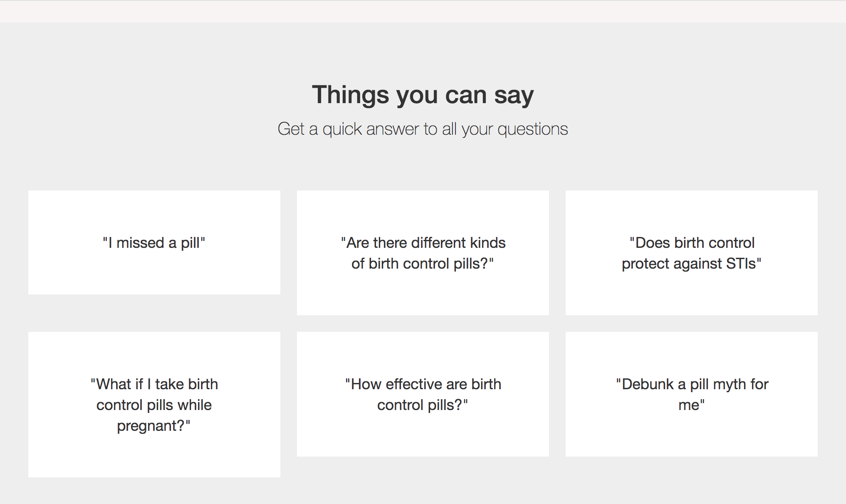846x504 pixels.
Task: Click the "Get a quick answer" subtitle text
Action: coord(423,129)
